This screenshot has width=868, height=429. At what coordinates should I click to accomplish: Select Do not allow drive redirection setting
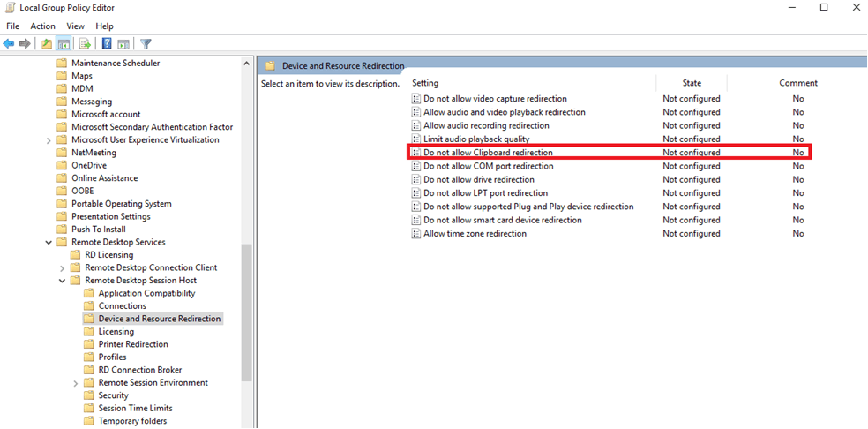click(x=479, y=179)
